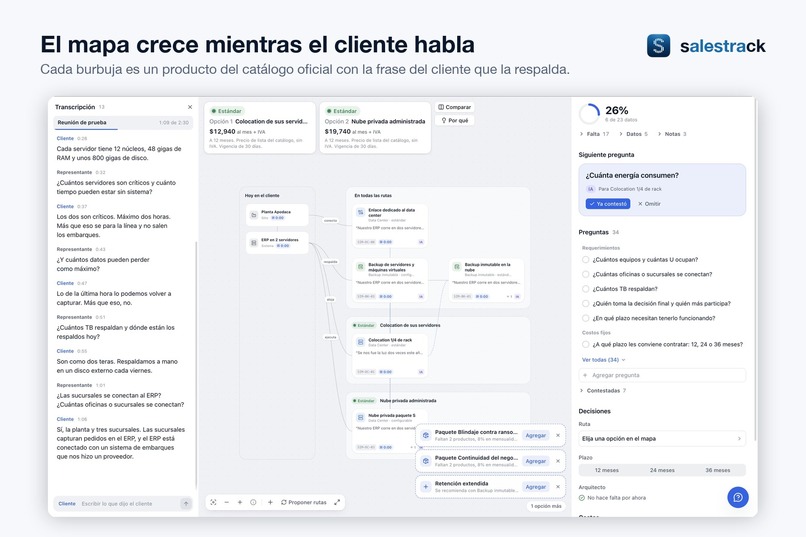Choose the 36 meses plazo option
Screen dimensions: 806x537
718,470
